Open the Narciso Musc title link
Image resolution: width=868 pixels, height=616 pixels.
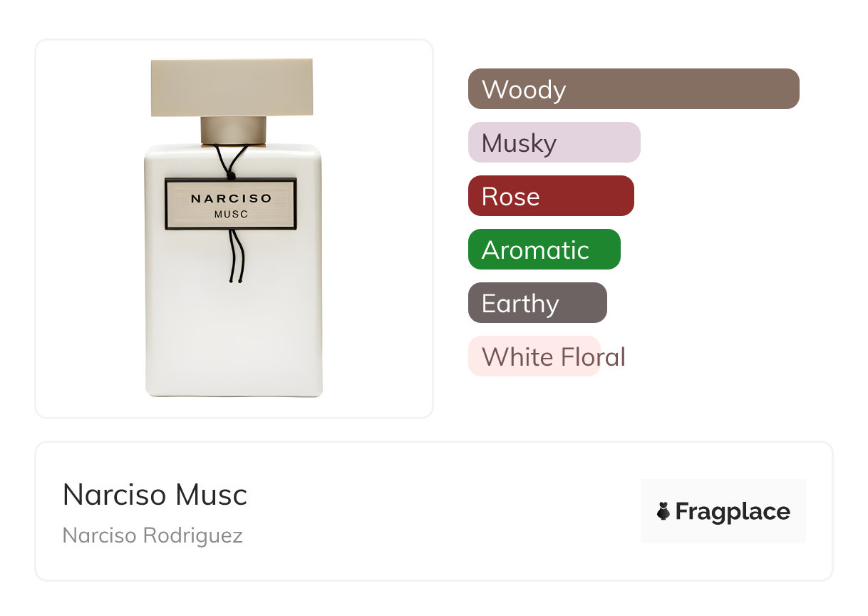[x=155, y=495]
